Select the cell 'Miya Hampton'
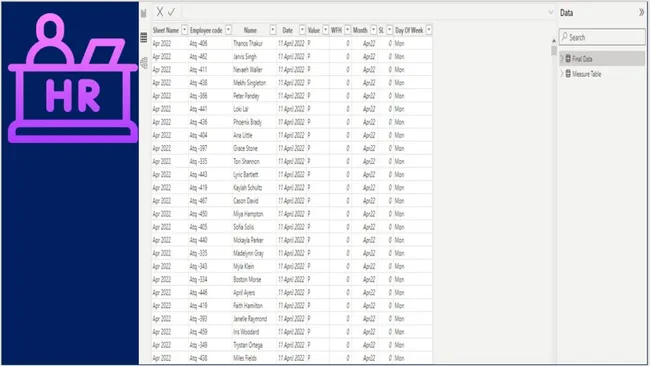Viewport: 650px width, 366px height. tap(255, 214)
